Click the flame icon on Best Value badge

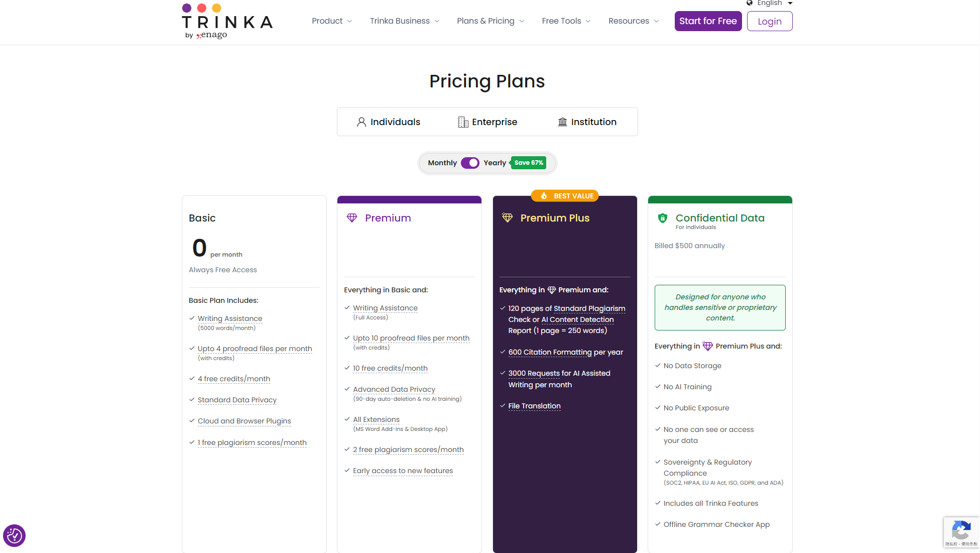coord(544,196)
